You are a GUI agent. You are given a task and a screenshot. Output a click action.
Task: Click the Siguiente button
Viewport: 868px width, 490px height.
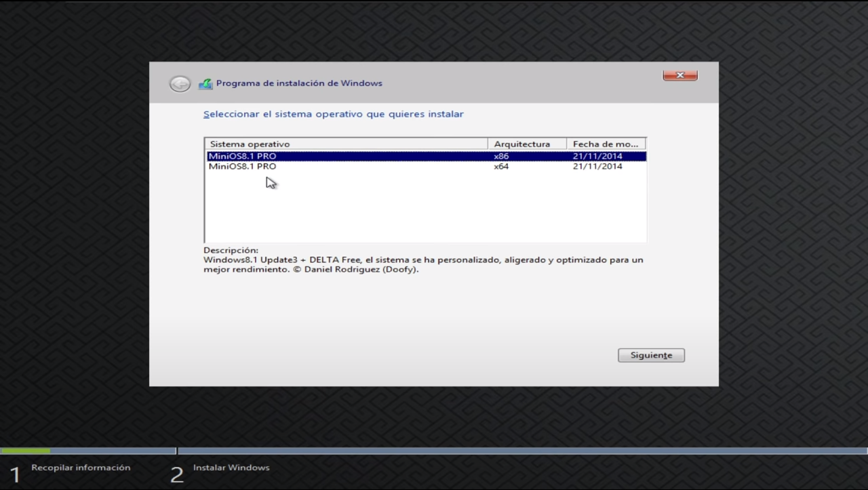click(x=650, y=354)
